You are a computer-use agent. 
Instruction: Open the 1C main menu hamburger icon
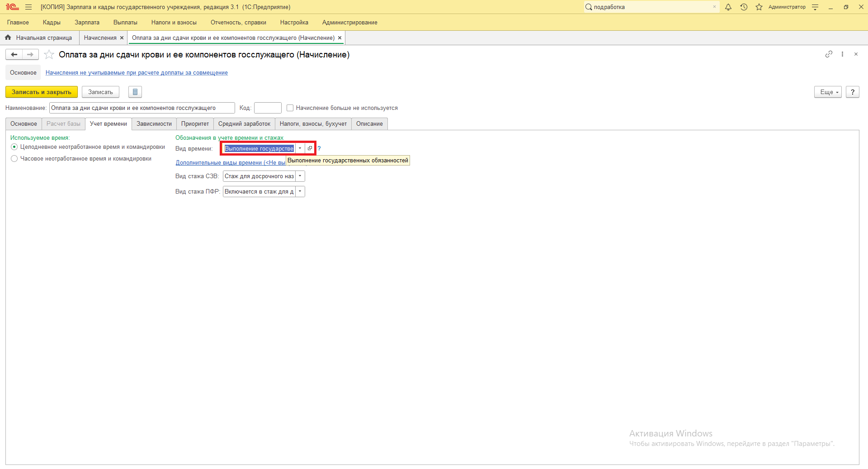coord(28,7)
